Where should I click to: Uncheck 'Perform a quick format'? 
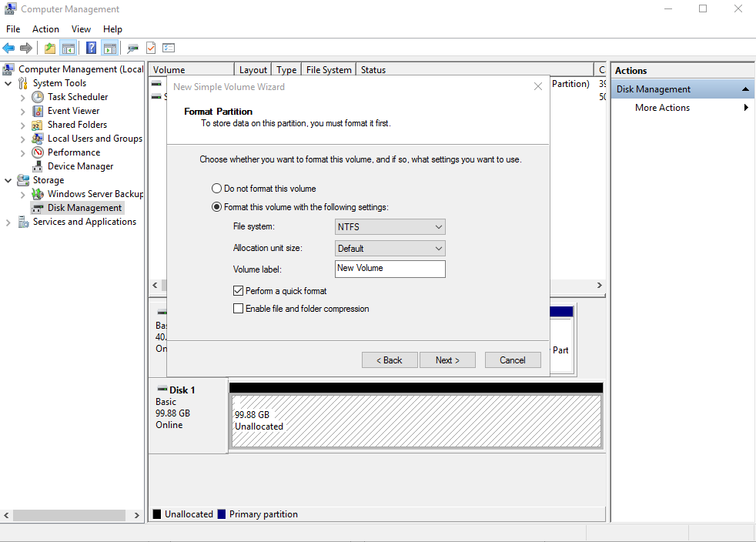point(238,291)
